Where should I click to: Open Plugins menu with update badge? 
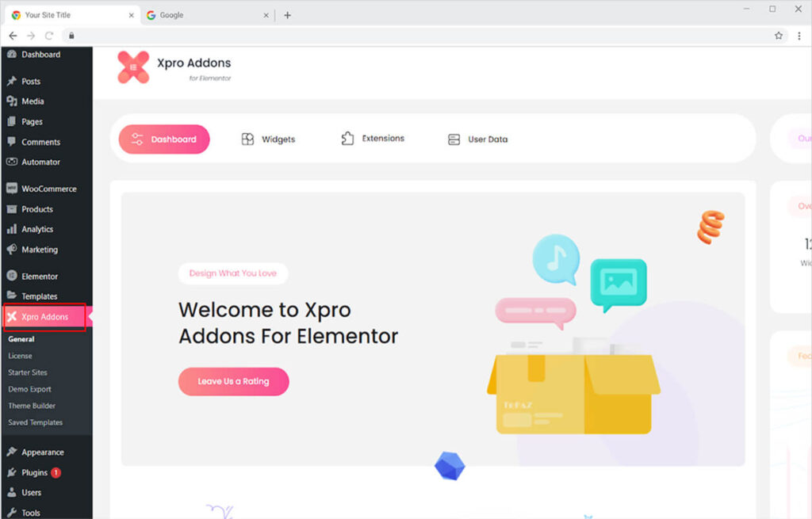tap(35, 473)
